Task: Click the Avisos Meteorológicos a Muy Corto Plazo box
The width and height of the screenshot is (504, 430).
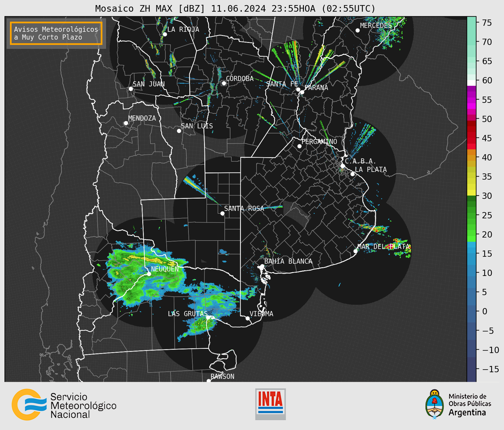Action: pyautogui.click(x=56, y=33)
